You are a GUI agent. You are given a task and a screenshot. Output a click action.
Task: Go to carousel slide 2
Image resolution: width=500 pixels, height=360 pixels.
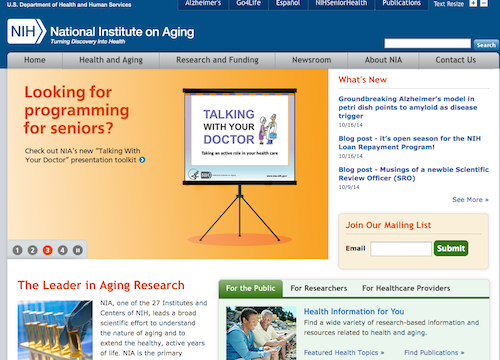32,250
